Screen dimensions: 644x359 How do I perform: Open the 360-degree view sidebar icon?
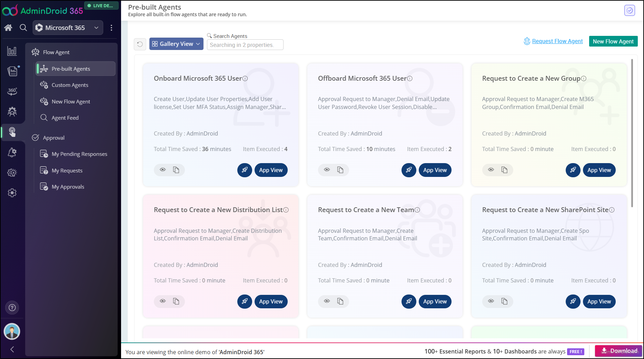click(12, 91)
